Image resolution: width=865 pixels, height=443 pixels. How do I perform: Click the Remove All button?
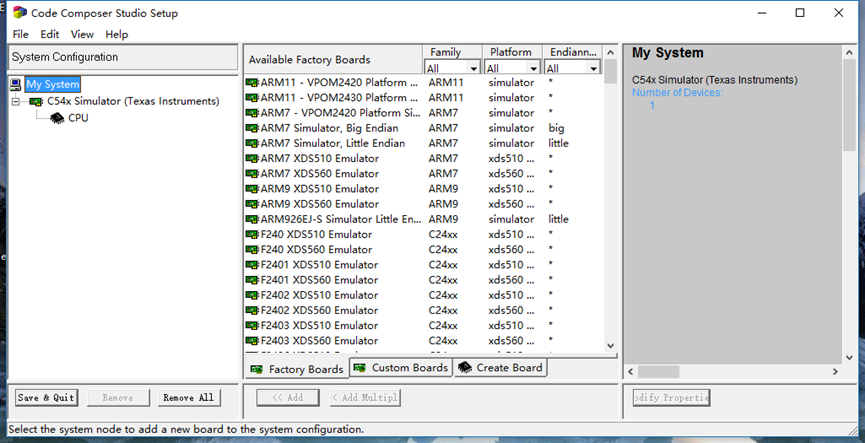[x=189, y=398]
